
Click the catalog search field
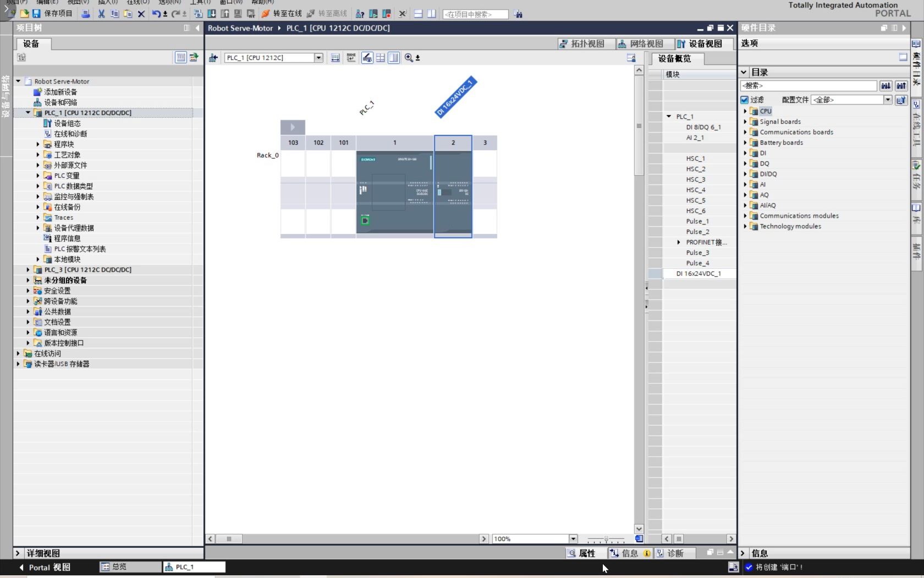(809, 85)
